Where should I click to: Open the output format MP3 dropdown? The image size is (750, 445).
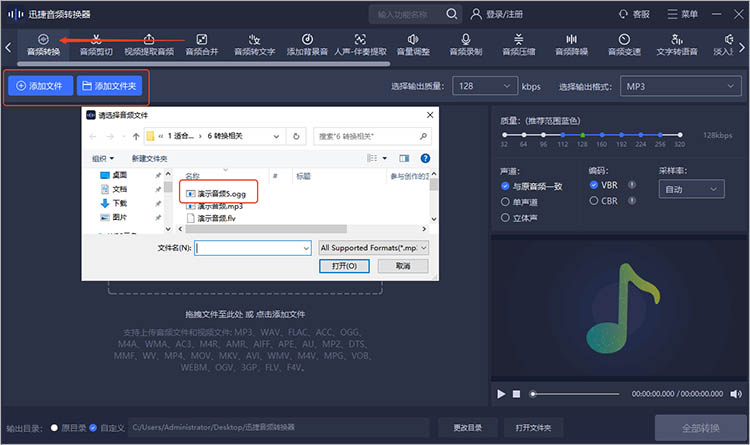point(681,86)
